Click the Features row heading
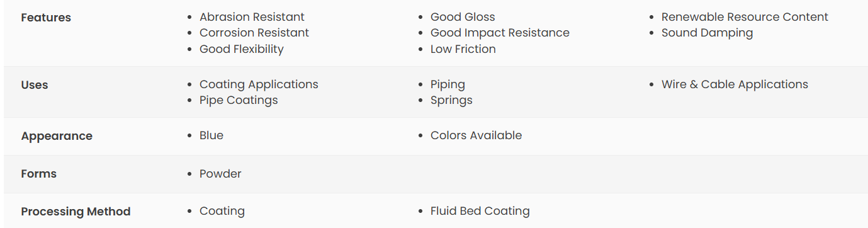Image resolution: width=868 pixels, height=228 pixels. 46,18
